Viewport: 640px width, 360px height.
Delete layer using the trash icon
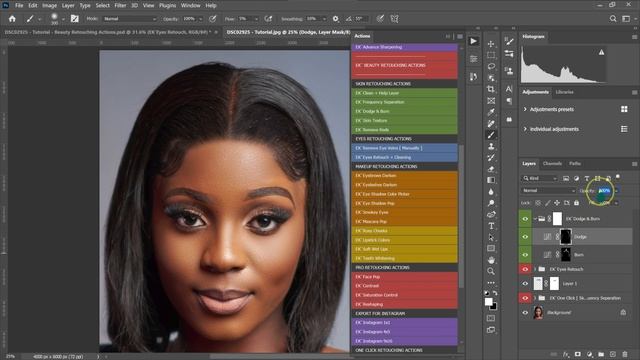[624, 354]
